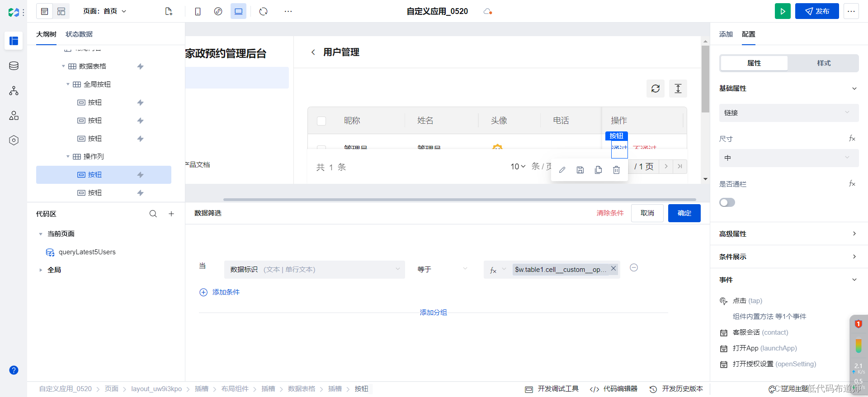Click the copy icon in component toolbar

click(x=599, y=170)
